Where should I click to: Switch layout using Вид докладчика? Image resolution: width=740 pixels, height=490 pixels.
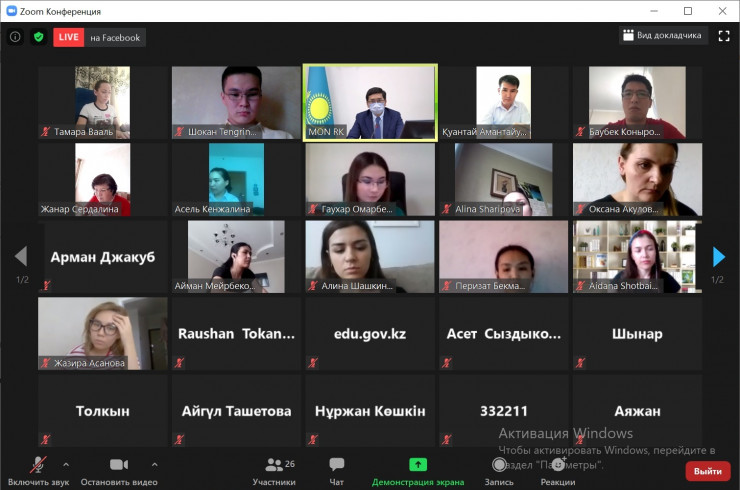[x=662, y=35]
